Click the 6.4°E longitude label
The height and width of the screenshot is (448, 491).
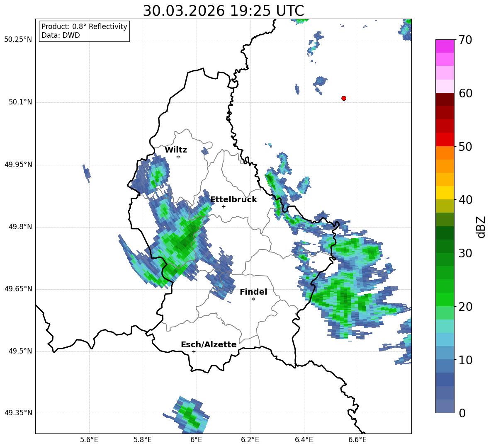pos(304,440)
